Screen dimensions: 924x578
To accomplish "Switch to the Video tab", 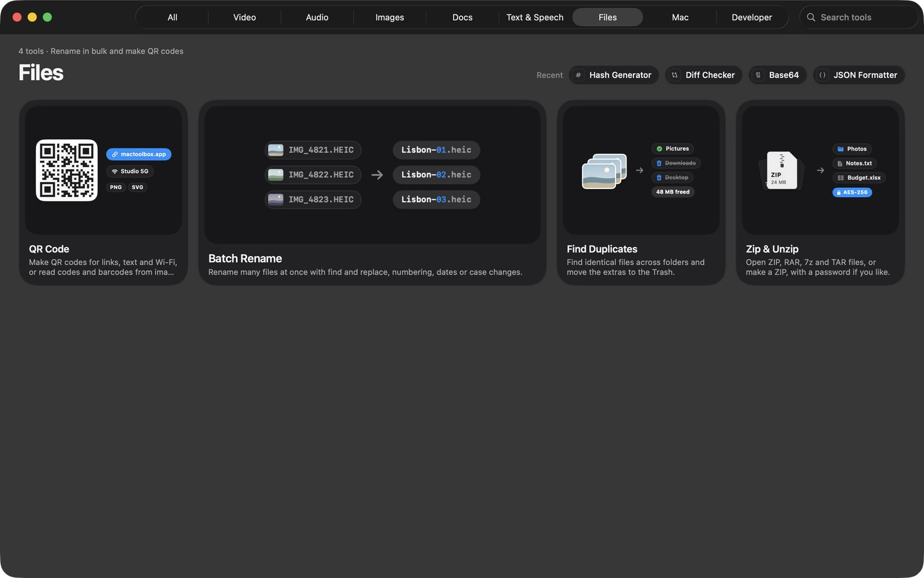I will (x=244, y=17).
